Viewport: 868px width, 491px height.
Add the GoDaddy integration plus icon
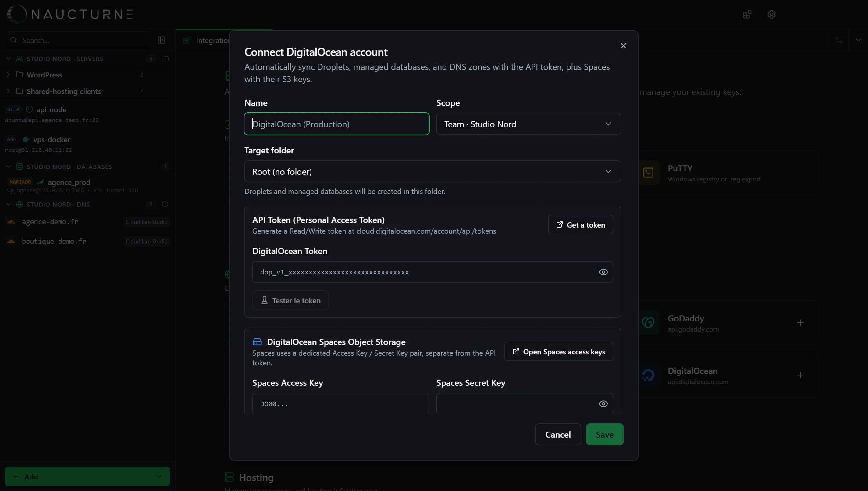coord(800,323)
